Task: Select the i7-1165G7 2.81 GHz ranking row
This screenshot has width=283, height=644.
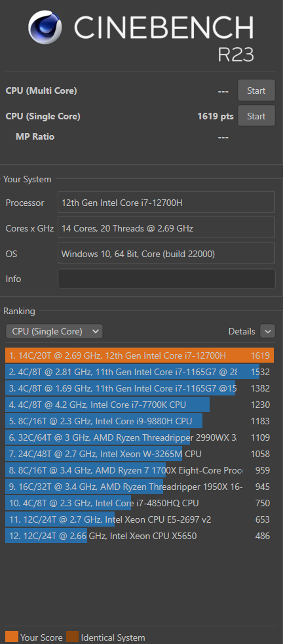Action: click(140, 372)
